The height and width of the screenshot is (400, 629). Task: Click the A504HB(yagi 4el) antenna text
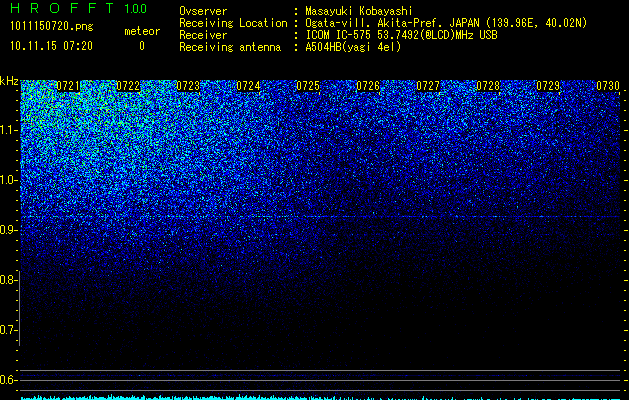353,47
